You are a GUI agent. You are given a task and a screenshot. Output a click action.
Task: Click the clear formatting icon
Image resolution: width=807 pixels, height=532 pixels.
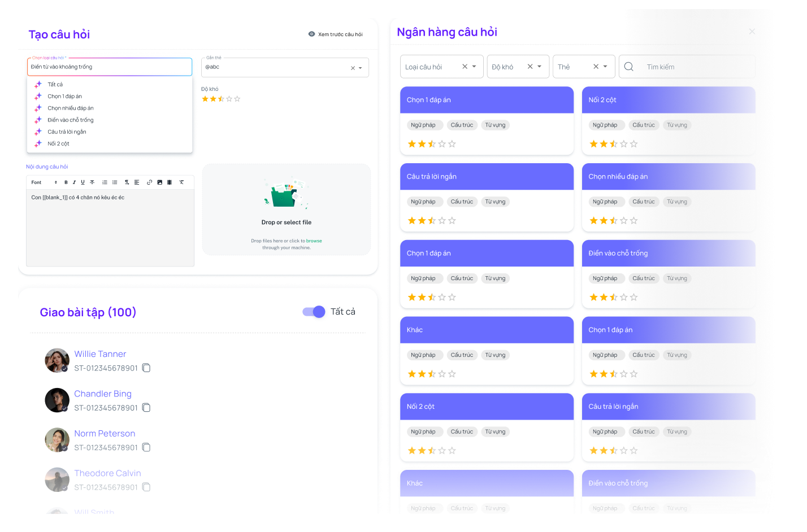pyautogui.click(x=181, y=182)
